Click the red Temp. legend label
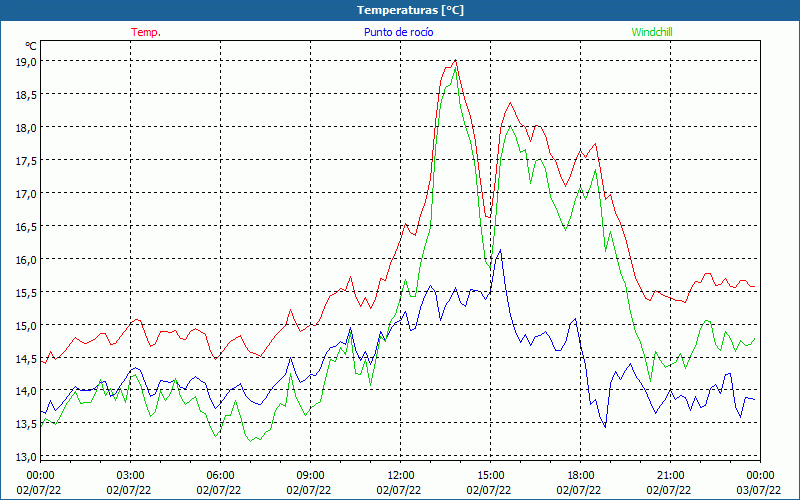Image resolution: width=800 pixels, height=500 pixels. point(146,32)
